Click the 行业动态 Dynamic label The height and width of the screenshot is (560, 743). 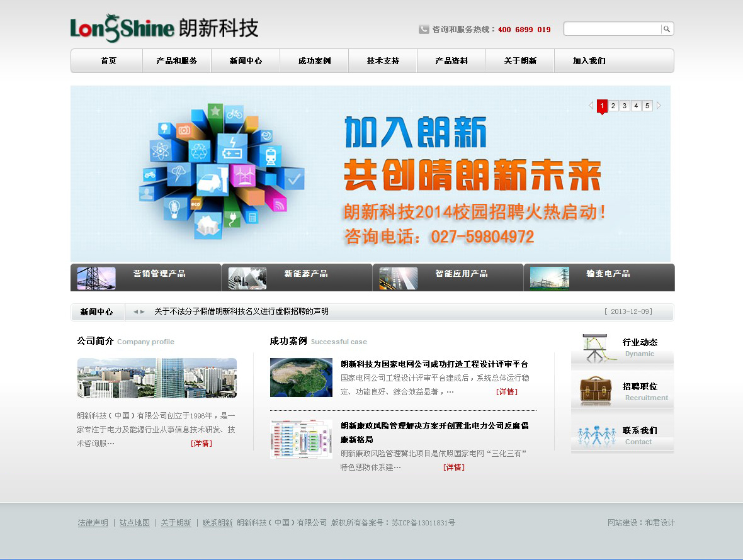[640, 347]
